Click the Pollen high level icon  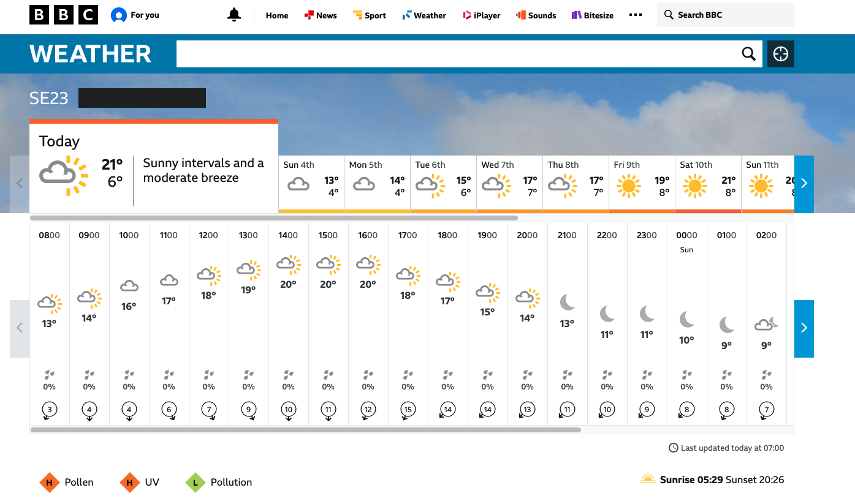pos(49,483)
